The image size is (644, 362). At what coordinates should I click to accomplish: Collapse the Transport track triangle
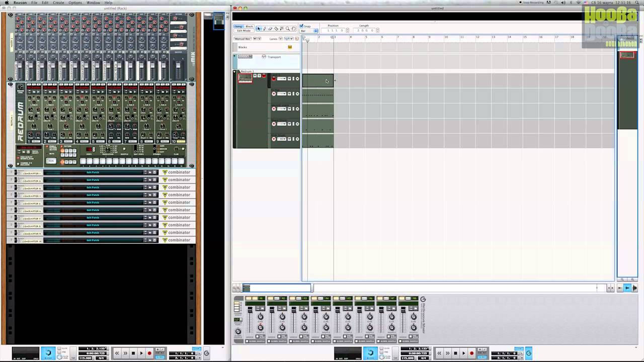(x=234, y=55)
